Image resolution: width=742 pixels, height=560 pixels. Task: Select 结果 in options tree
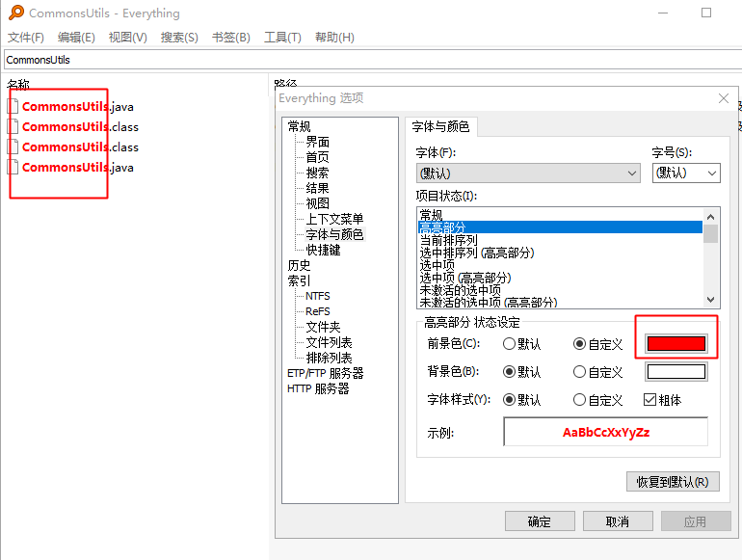pos(318,188)
